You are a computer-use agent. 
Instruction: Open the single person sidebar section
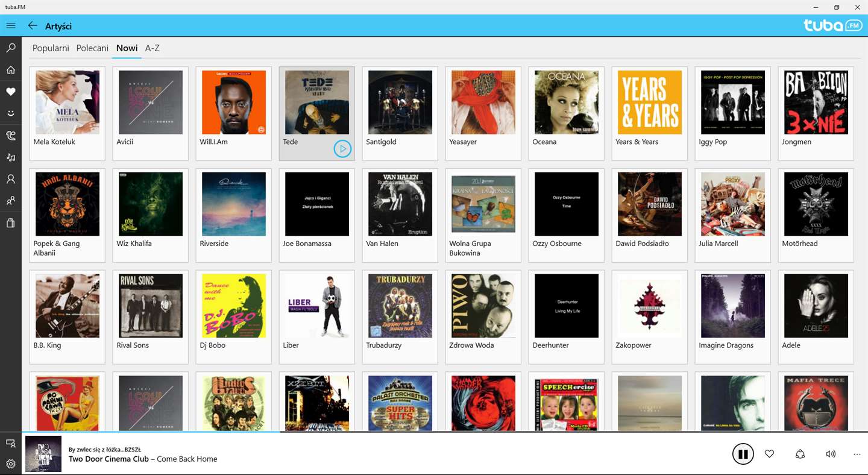point(11,179)
